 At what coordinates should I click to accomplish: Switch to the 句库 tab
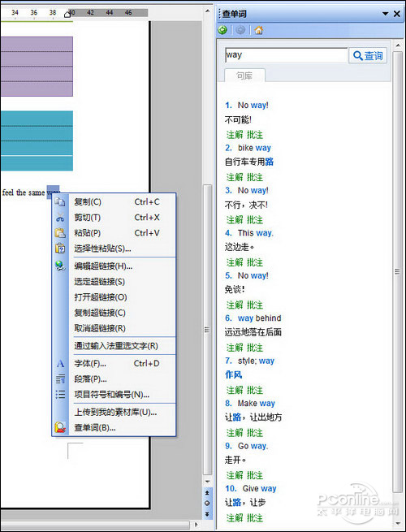tap(244, 76)
